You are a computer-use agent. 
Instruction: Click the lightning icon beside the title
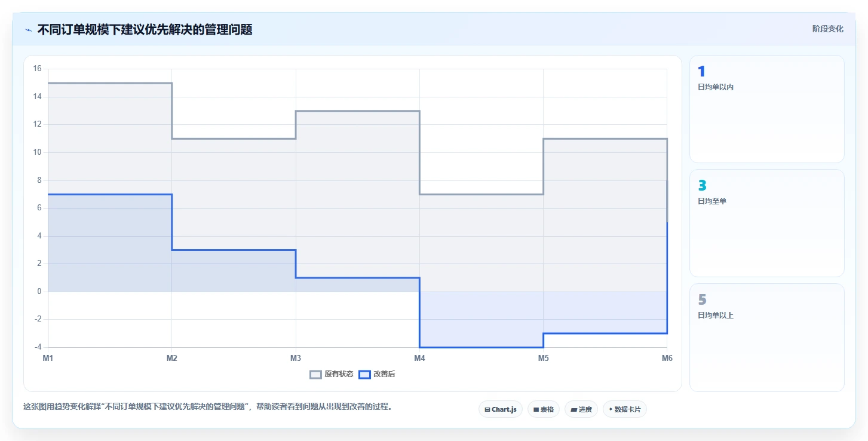coord(28,30)
